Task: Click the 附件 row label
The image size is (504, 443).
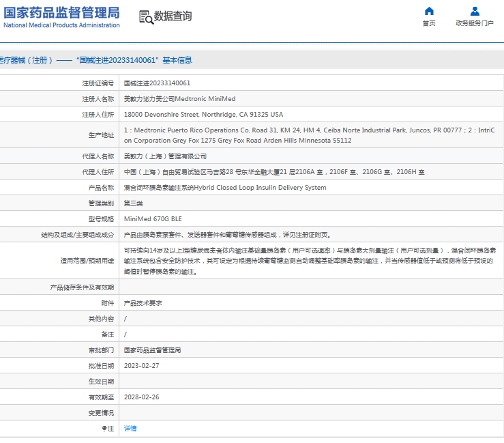Action: [x=108, y=303]
